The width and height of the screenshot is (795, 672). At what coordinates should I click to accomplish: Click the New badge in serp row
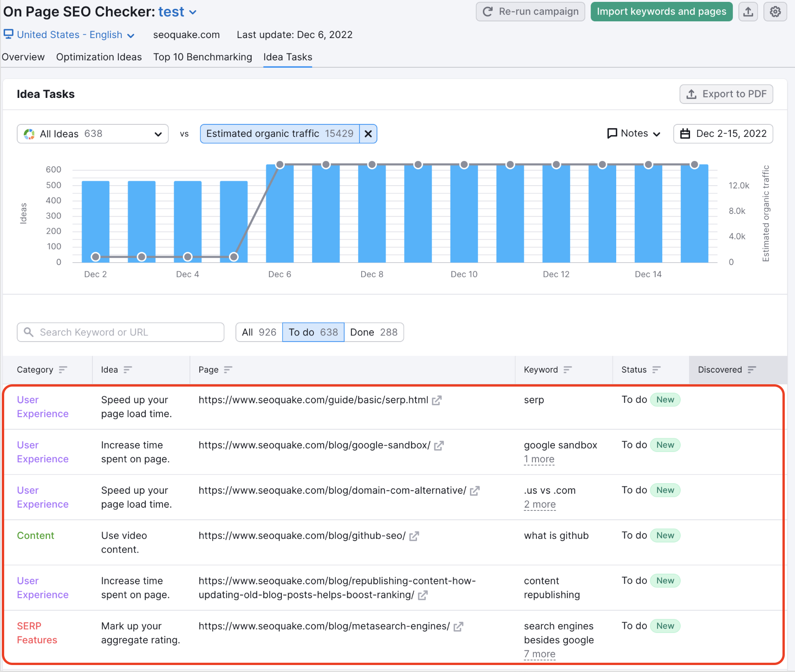pos(665,400)
